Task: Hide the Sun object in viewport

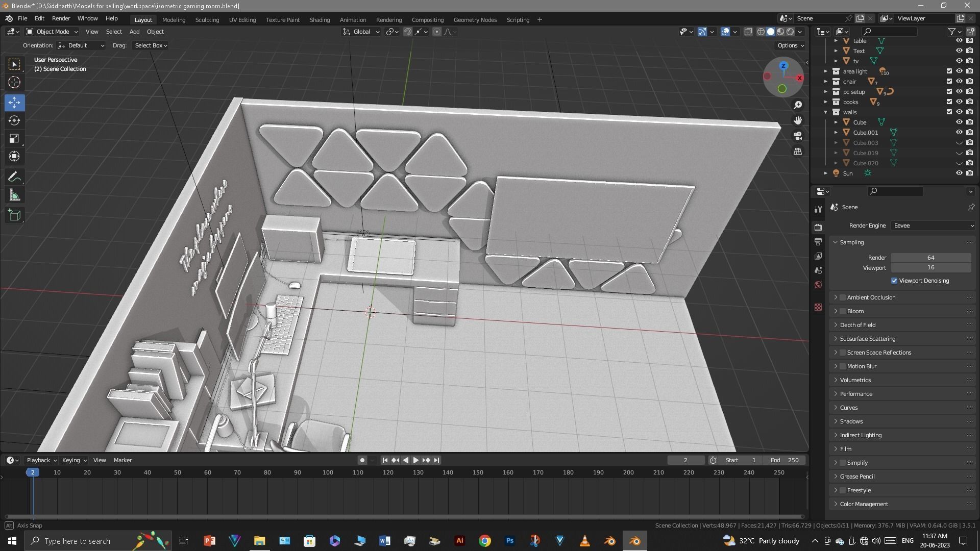Action: pos(959,173)
